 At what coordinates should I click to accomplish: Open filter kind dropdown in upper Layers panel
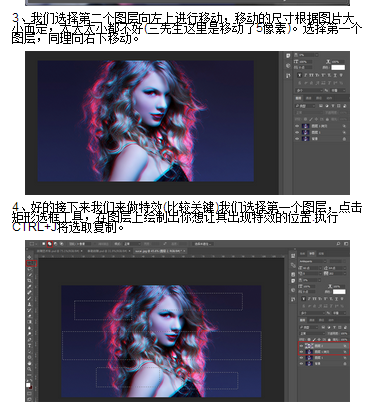[x=305, y=106]
